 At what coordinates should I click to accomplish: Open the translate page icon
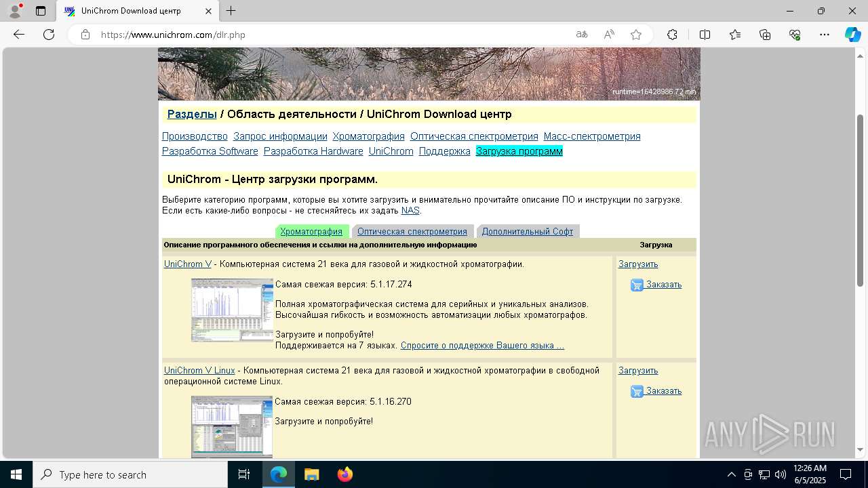582,35
